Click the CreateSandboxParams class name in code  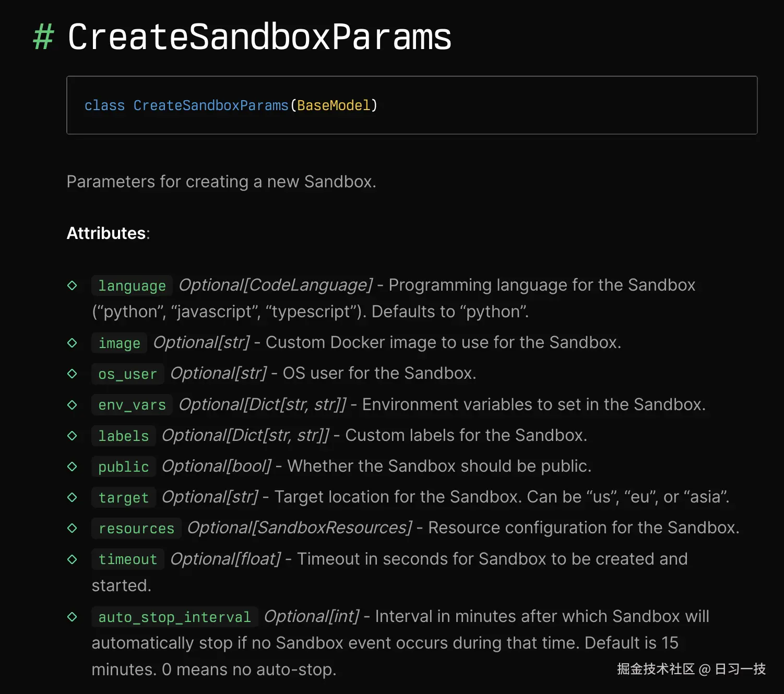(x=211, y=105)
